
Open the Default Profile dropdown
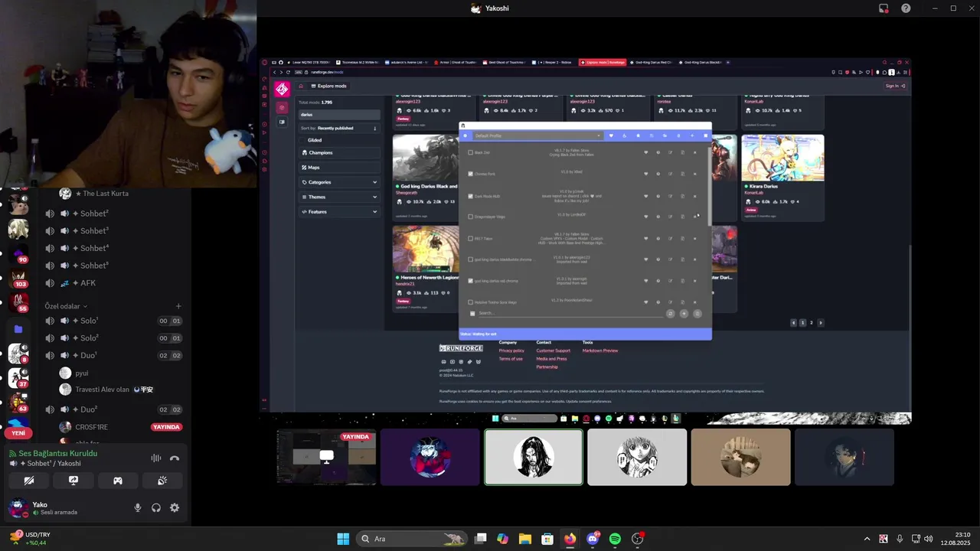pos(537,135)
